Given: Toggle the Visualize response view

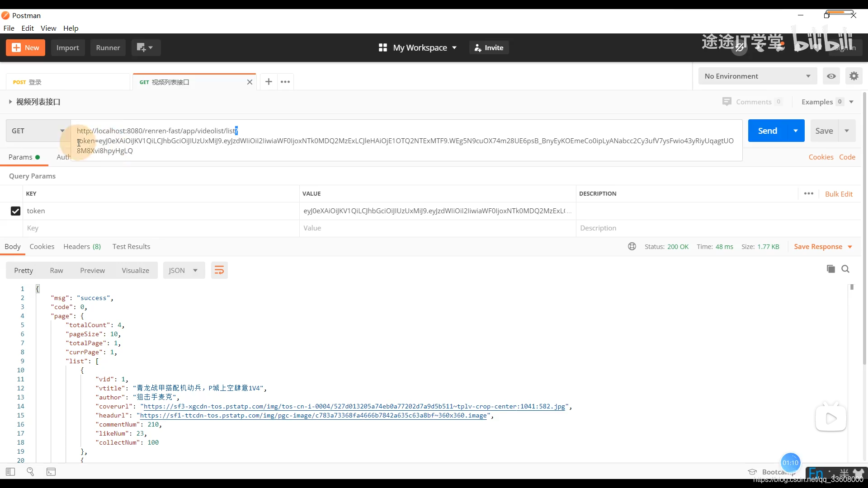Looking at the screenshot, I should point(135,270).
